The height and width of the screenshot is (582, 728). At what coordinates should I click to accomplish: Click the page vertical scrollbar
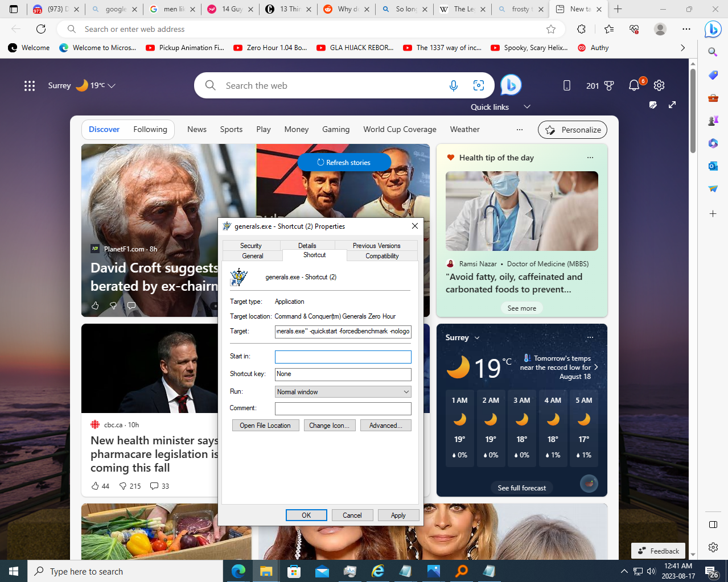693,114
